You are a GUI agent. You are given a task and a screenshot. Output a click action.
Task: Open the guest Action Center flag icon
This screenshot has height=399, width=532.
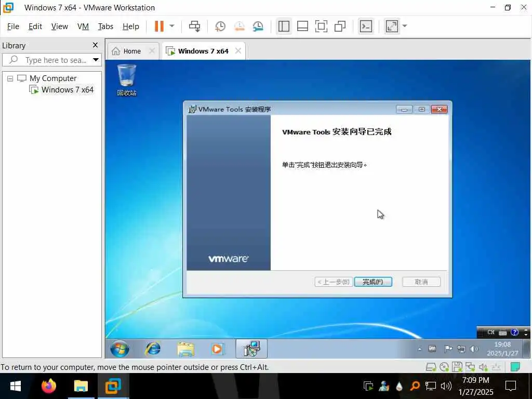[448, 349]
